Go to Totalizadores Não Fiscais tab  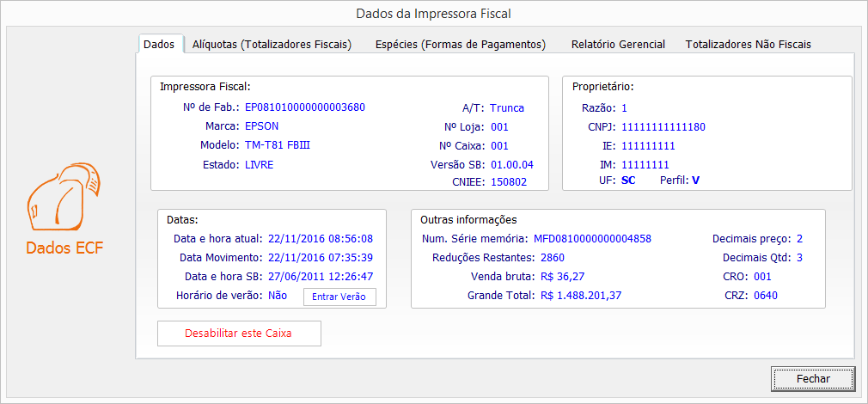pos(749,45)
